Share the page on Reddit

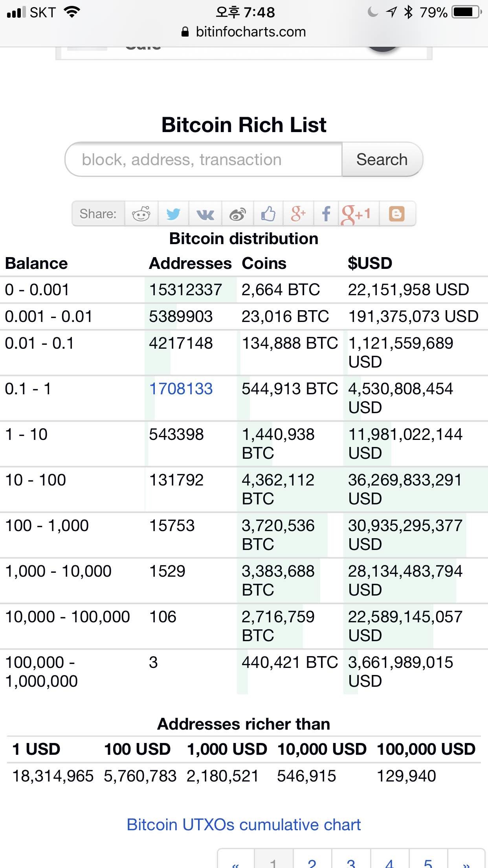tap(141, 214)
